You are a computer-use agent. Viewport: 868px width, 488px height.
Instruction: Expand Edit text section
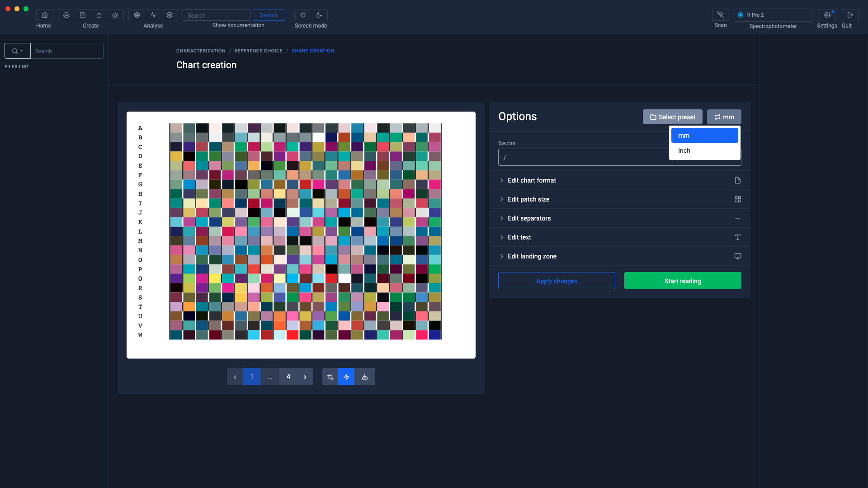620,237
